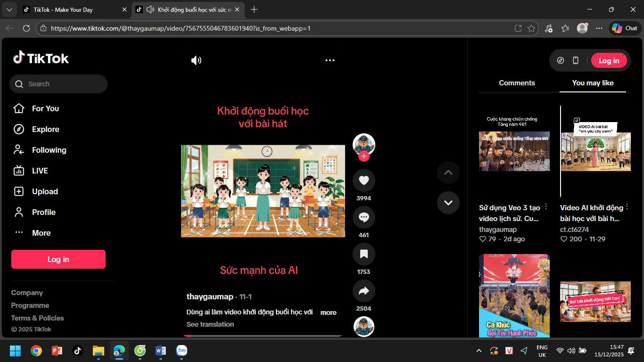
Task: Save video with the bookmark icon
Action: (363, 254)
